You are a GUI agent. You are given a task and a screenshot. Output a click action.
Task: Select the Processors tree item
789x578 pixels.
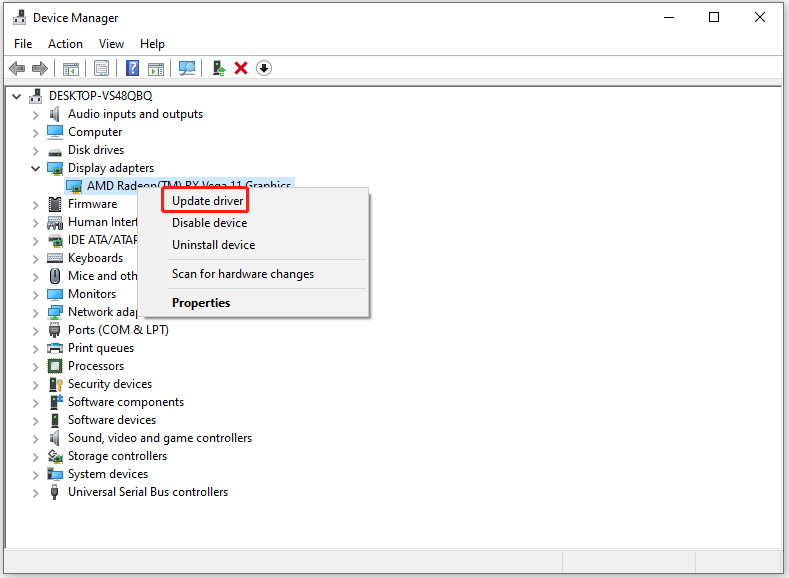(96, 366)
